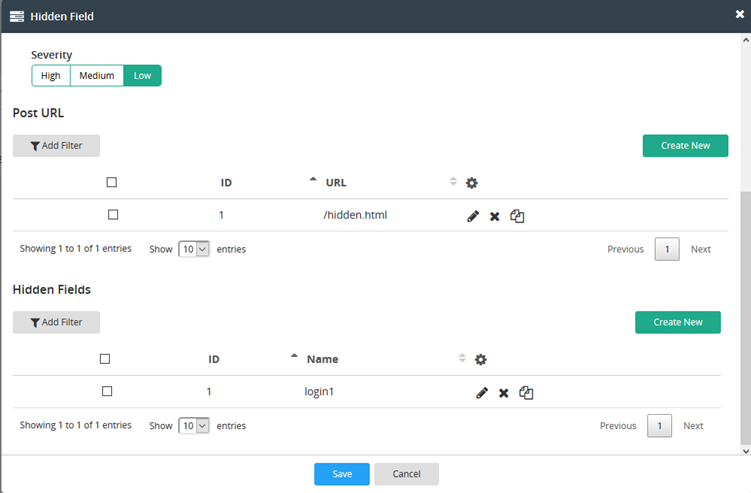
Task: Clone the /hidden.html URL entry
Action: 517,216
